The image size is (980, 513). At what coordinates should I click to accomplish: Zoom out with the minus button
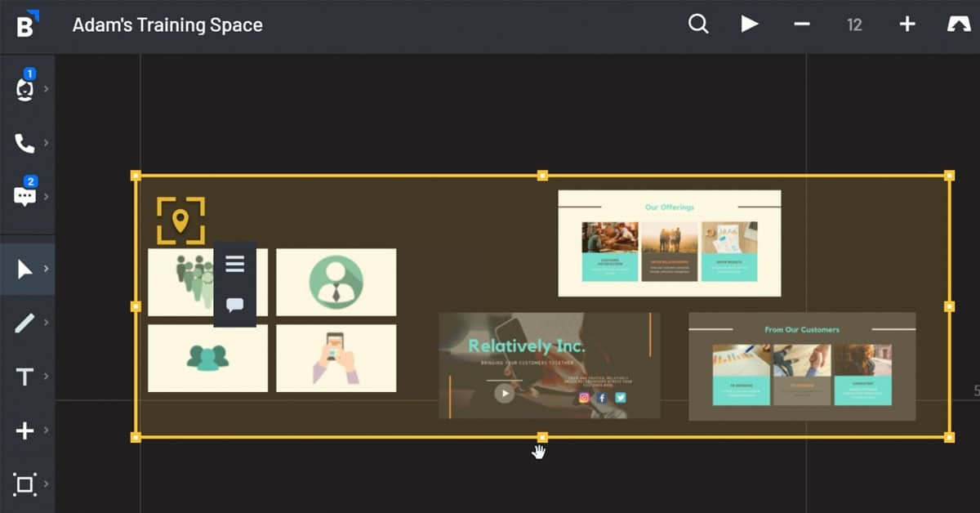[x=802, y=24]
